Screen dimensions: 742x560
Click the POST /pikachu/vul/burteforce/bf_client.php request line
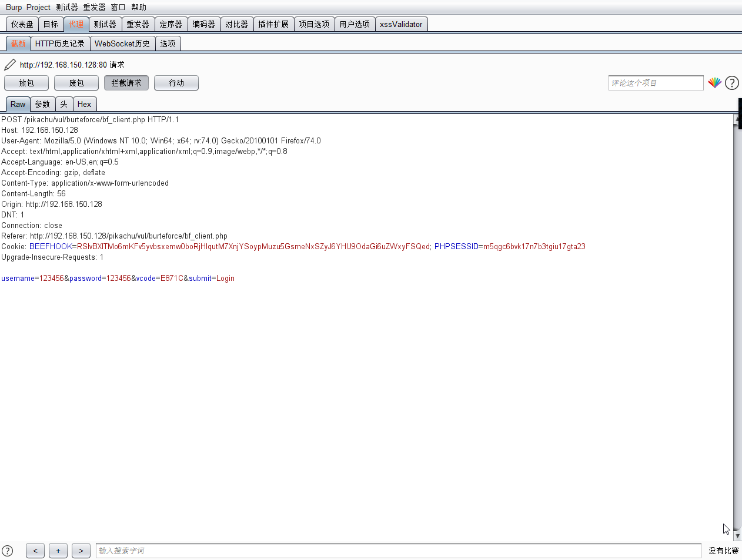(x=90, y=119)
